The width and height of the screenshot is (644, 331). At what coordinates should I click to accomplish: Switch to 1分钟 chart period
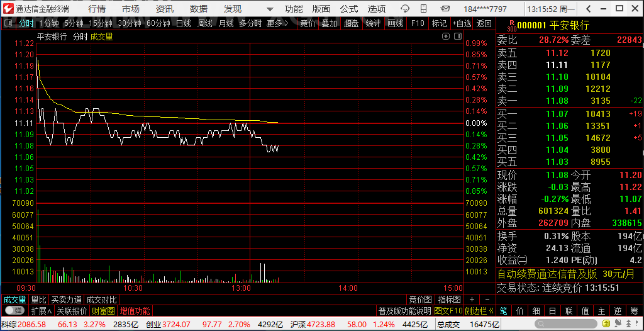click(49, 23)
